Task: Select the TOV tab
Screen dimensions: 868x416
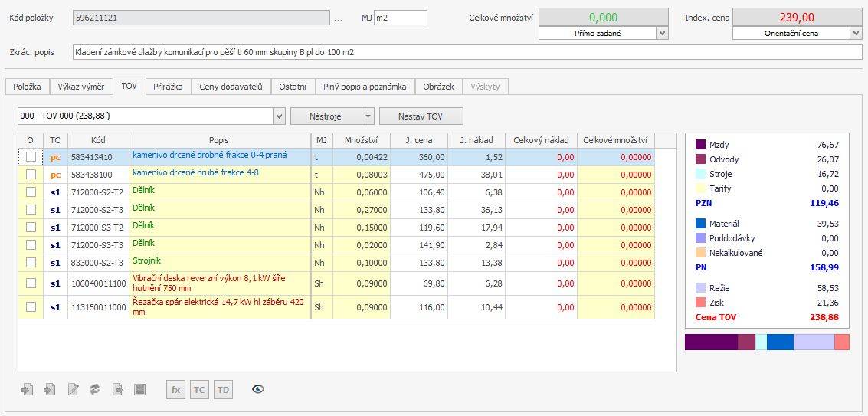Action: click(x=129, y=86)
